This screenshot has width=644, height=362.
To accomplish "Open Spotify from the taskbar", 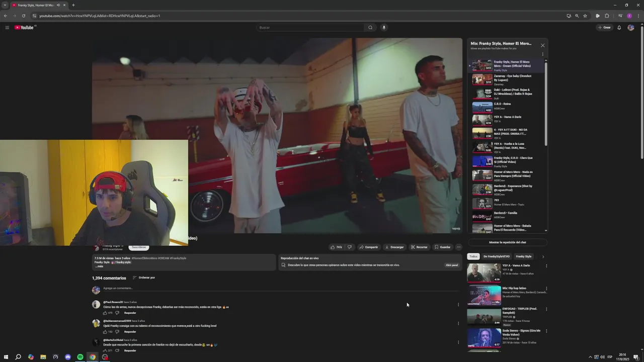I will pos(80,357).
